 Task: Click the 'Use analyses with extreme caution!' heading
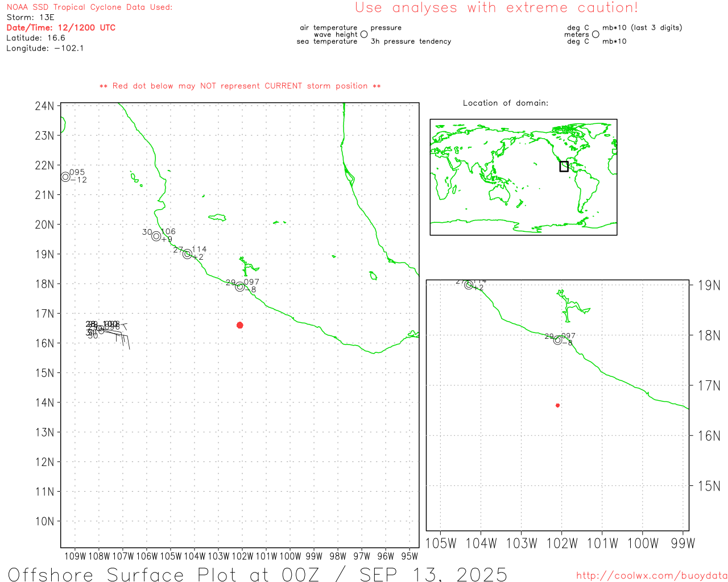click(497, 8)
